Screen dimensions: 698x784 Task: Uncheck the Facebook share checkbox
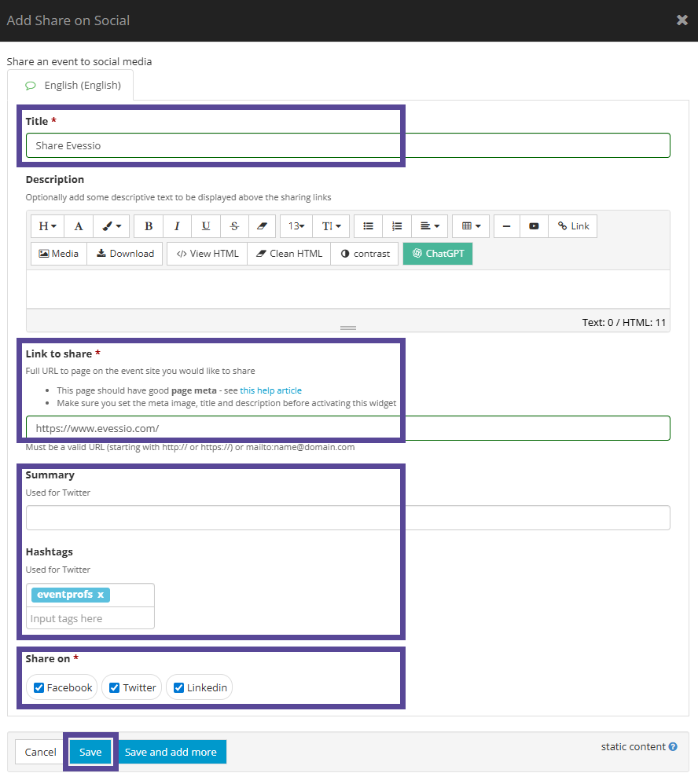pos(39,688)
